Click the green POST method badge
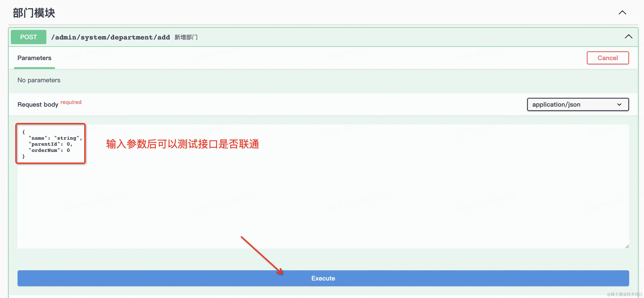This screenshot has width=644, height=298. point(28,37)
